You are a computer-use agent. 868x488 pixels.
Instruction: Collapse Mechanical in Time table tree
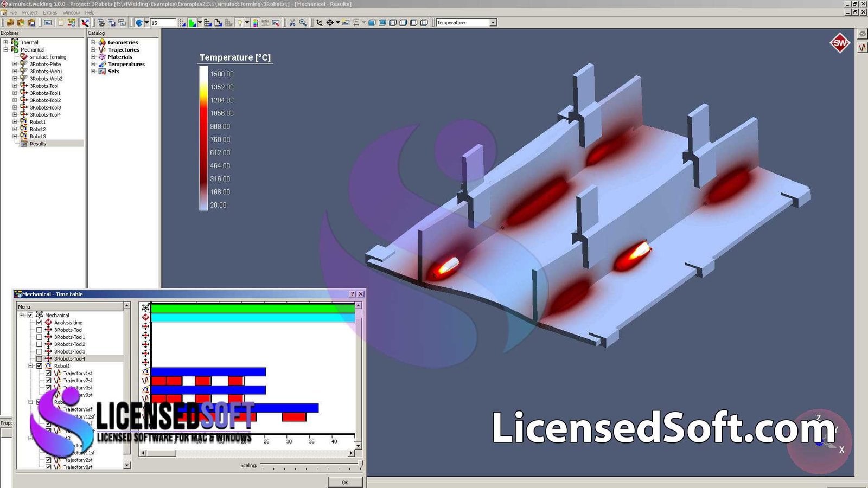point(22,315)
